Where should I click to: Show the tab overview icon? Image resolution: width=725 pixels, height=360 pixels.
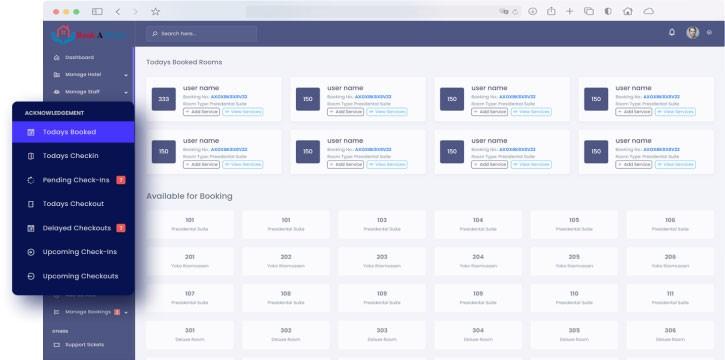pyautogui.click(x=589, y=12)
